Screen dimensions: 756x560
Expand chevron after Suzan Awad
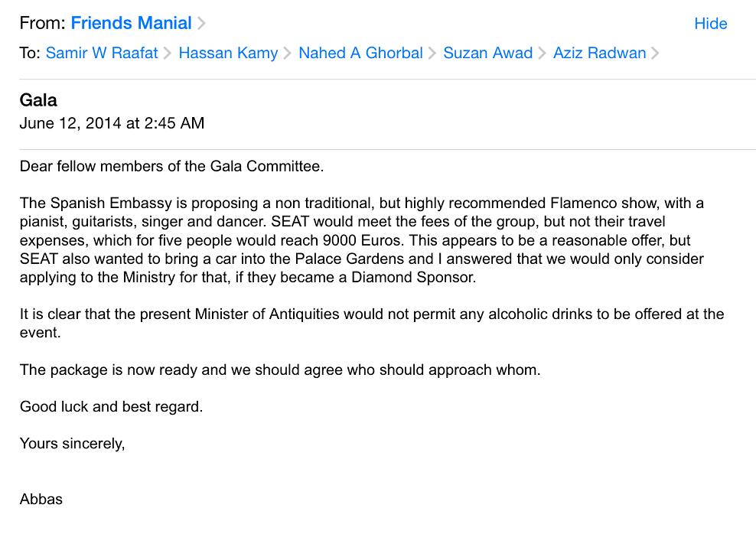(542, 53)
